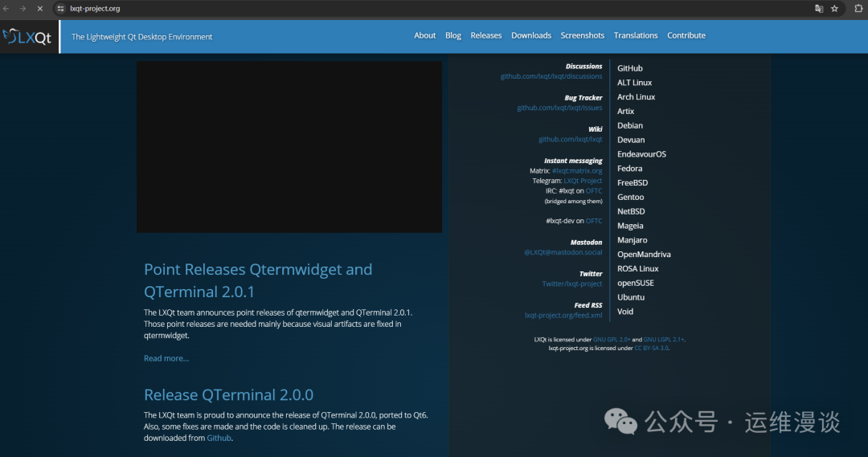Open the Screenshots menu item
The image size is (868, 457).
[x=583, y=35]
